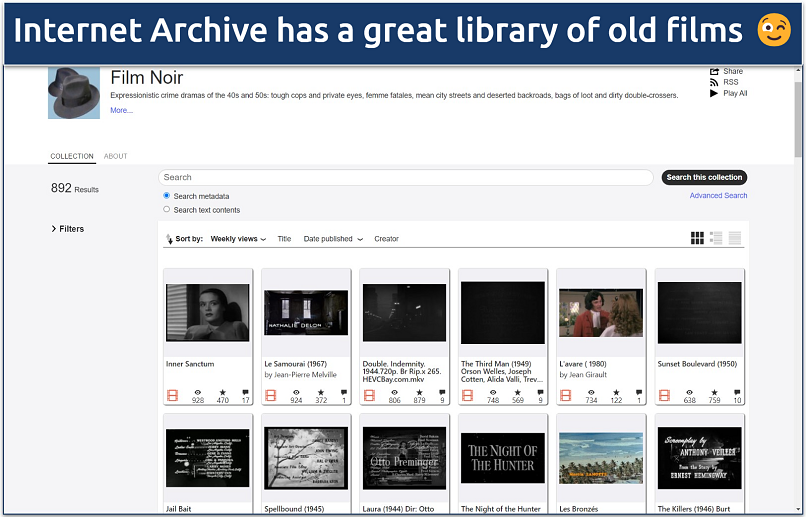Image resolution: width=806 pixels, height=517 pixels.
Task: Toggle sort direction arrows icon
Action: tap(169, 239)
